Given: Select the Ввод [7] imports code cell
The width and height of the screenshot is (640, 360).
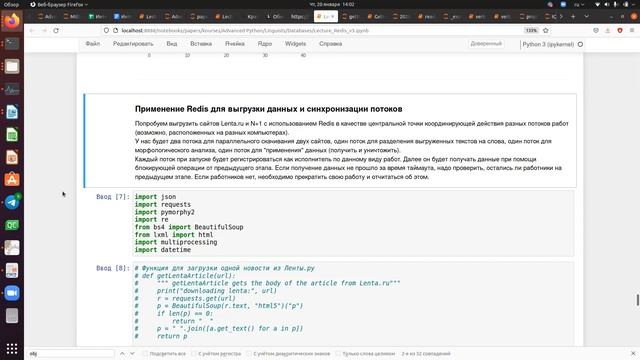Looking at the screenshot, I should pos(353,223).
